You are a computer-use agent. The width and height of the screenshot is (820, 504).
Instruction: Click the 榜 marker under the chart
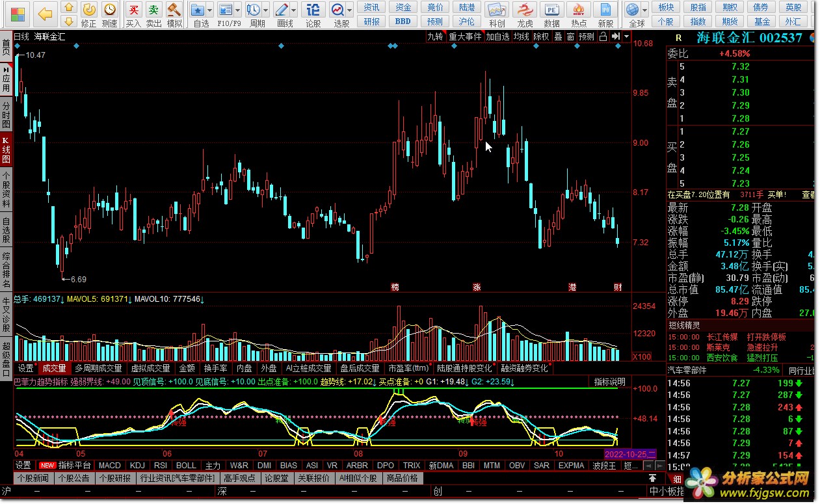[394, 287]
